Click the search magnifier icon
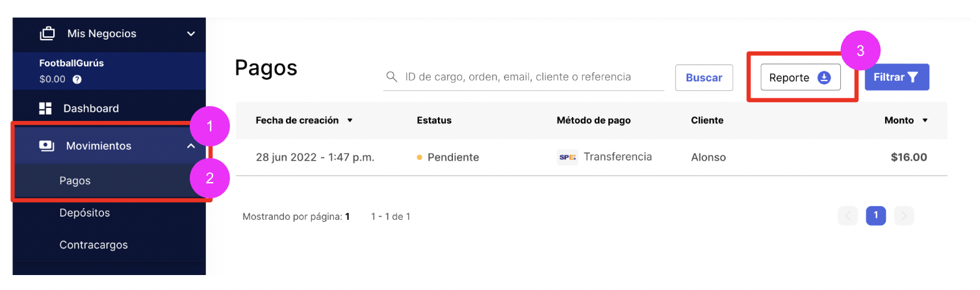This screenshot has width=980, height=290. point(391,77)
